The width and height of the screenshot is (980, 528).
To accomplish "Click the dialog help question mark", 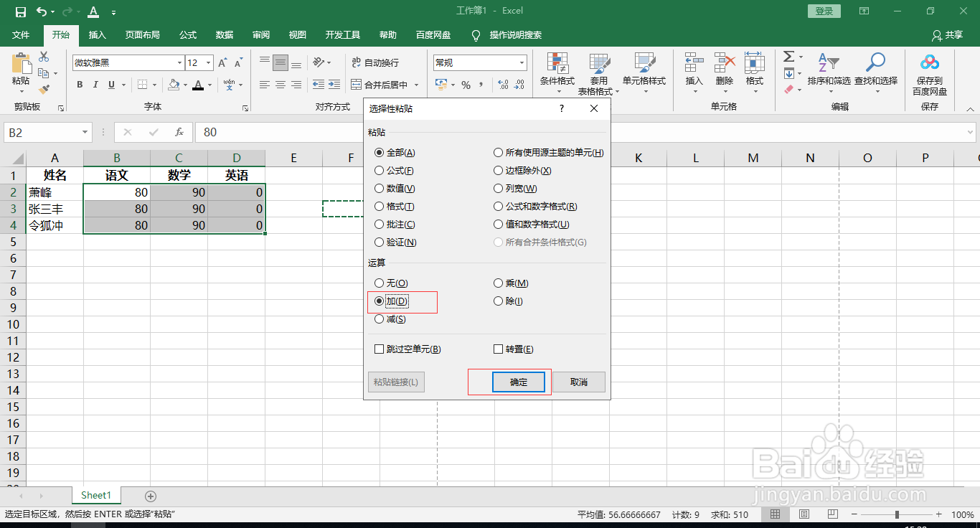I will (x=561, y=108).
